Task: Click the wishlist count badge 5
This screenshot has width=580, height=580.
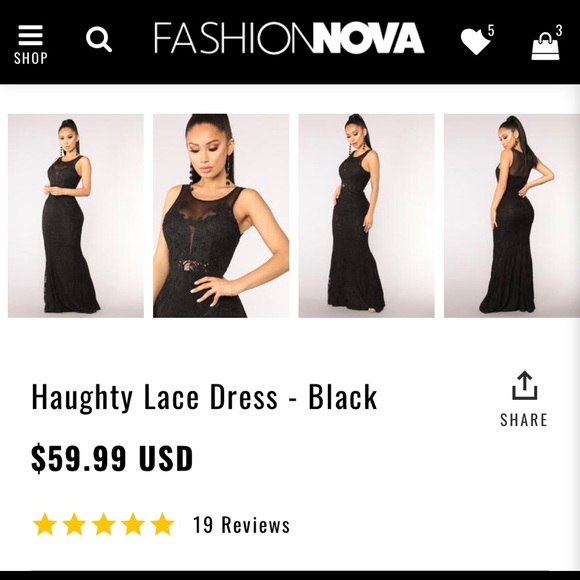Action: [x=490, y=30]
